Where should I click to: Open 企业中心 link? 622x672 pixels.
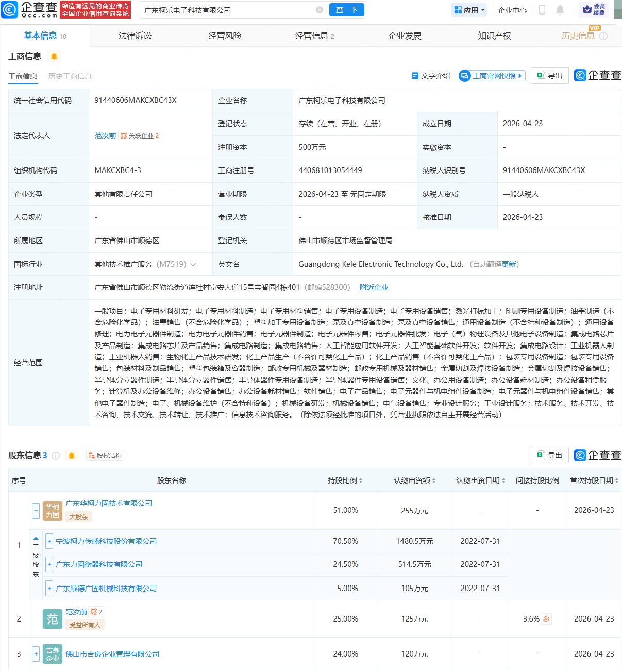coord(512,10)
